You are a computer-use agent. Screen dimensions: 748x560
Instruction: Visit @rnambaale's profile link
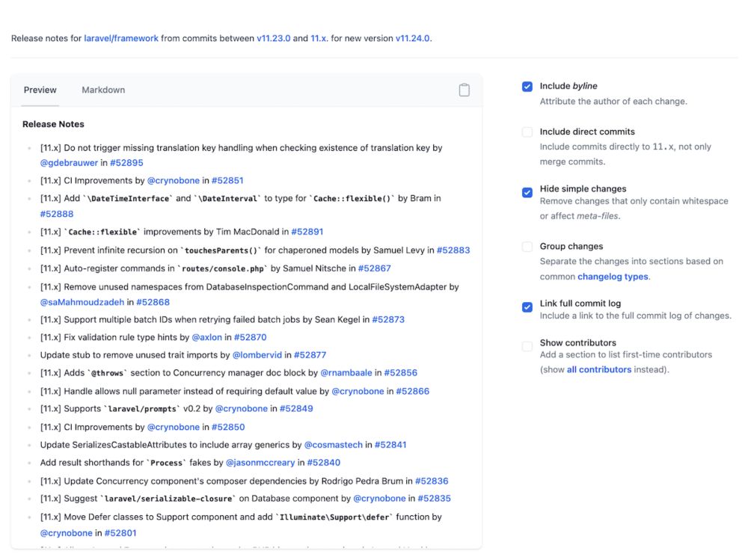pos(346,372)
